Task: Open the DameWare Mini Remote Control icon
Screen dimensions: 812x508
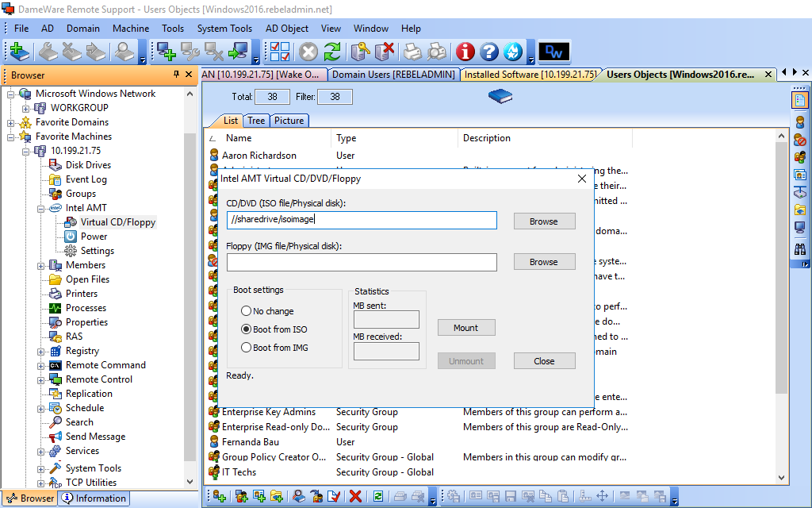Action: coord(553,52)
